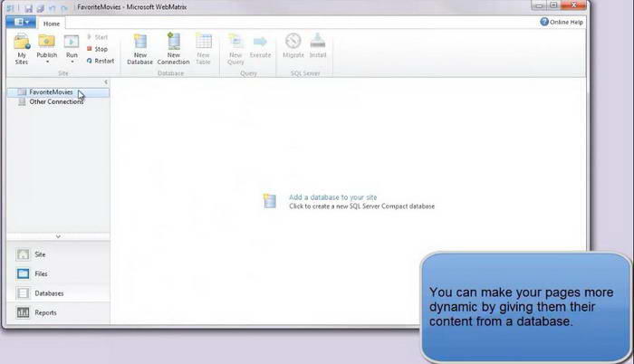The image size is (634, 364).
Task: Click the Run site icon
Action: [72, 42]
